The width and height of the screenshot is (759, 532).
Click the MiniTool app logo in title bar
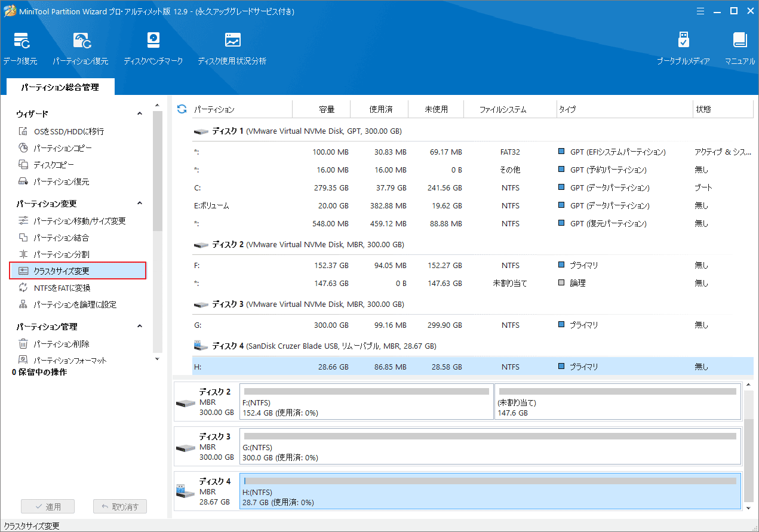(10, 11)
